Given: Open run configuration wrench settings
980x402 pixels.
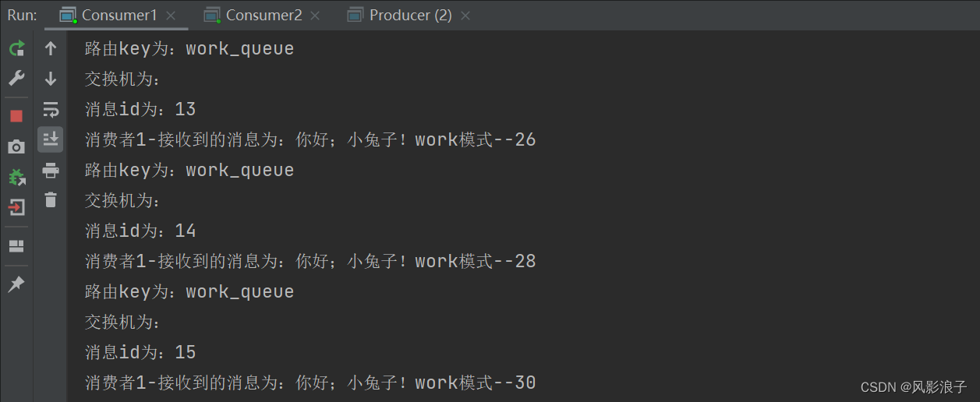Looking at the screenshot, I should click(x=16, y=79).
